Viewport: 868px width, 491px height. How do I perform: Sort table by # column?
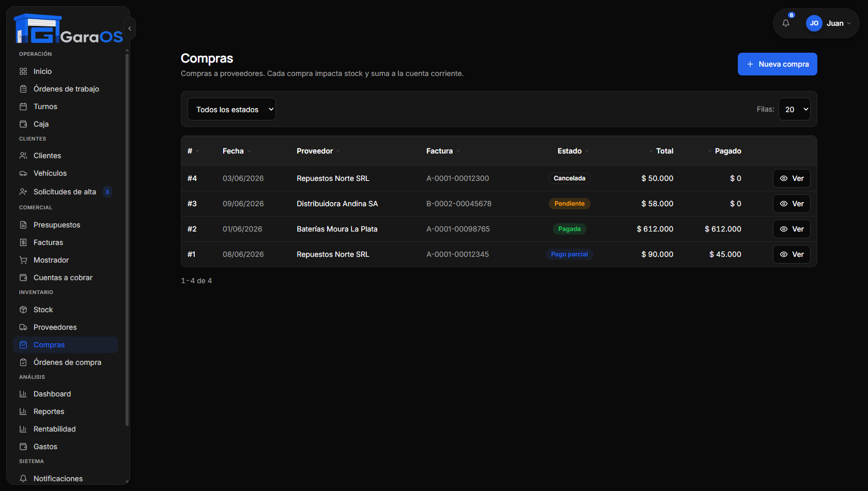point(193,151)
